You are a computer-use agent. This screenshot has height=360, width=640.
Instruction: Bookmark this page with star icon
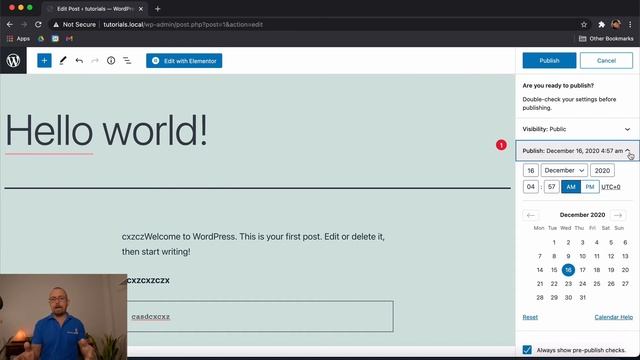(x=584, y=24)
